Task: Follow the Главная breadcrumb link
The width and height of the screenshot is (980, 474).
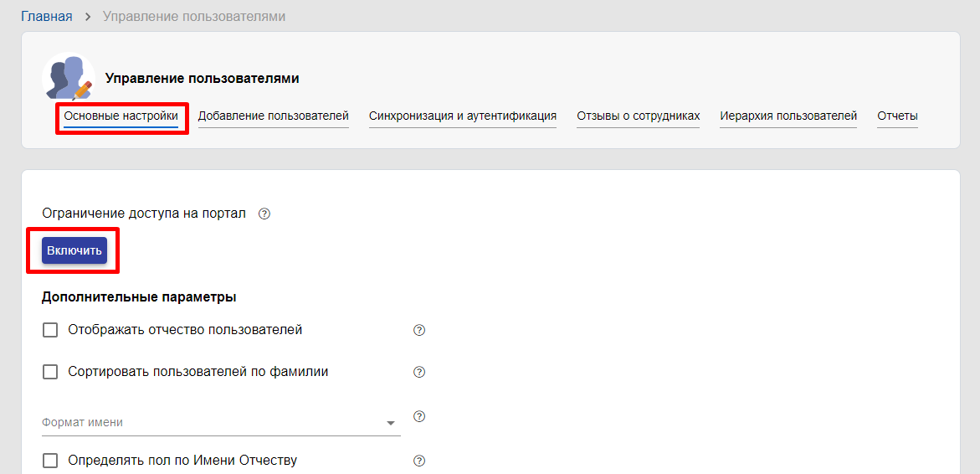Action: click(47, 16)
